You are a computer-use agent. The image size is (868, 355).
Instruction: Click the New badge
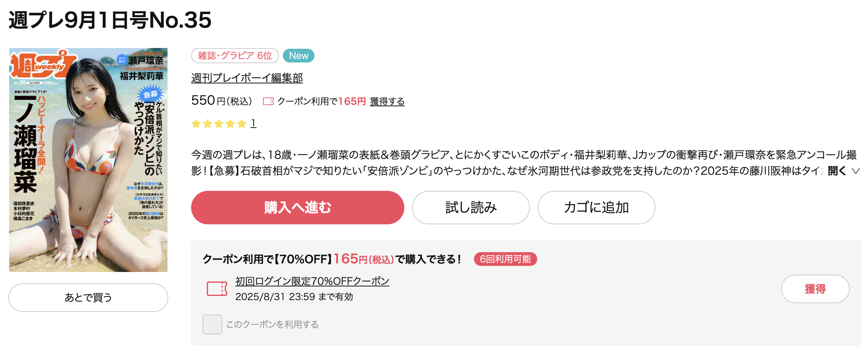(x=298, y=56)
